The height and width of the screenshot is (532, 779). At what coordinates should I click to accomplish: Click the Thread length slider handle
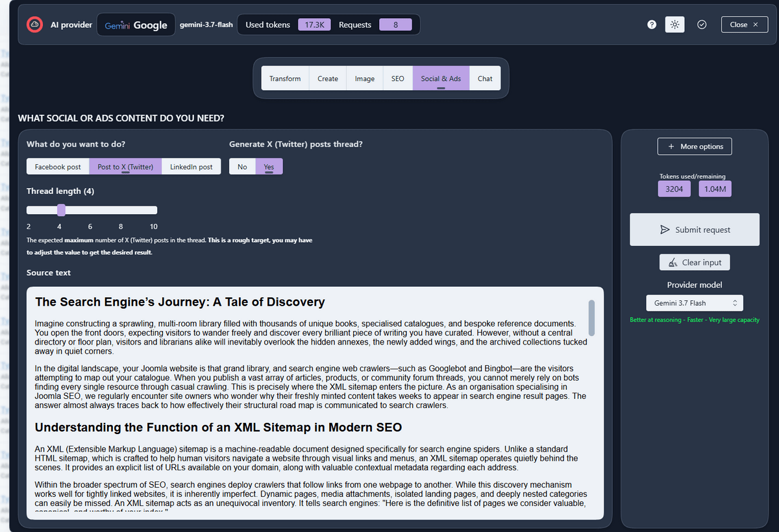coord(61,210)
